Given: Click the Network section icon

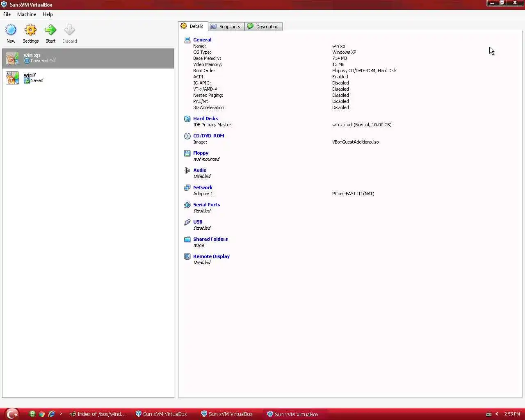Looking at the screenshot, I should click(187, 187).
